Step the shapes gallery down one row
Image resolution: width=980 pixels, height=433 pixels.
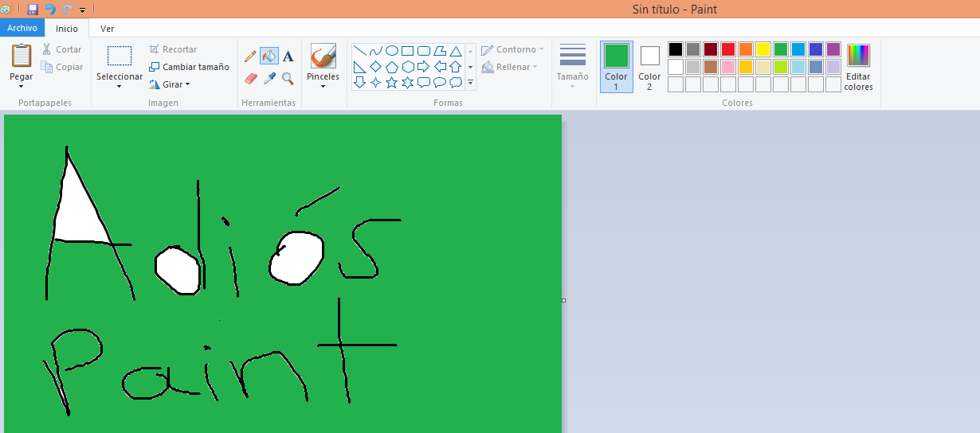(470, 67)
